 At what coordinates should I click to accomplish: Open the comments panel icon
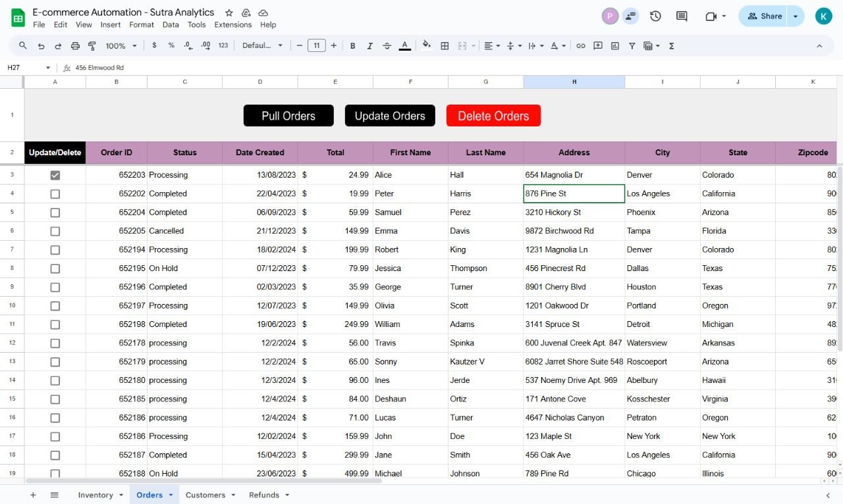682,16
